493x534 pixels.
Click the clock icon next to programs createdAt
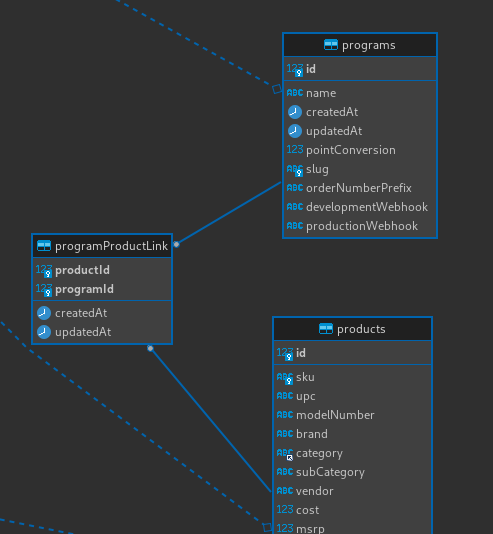tap(295, 112)
